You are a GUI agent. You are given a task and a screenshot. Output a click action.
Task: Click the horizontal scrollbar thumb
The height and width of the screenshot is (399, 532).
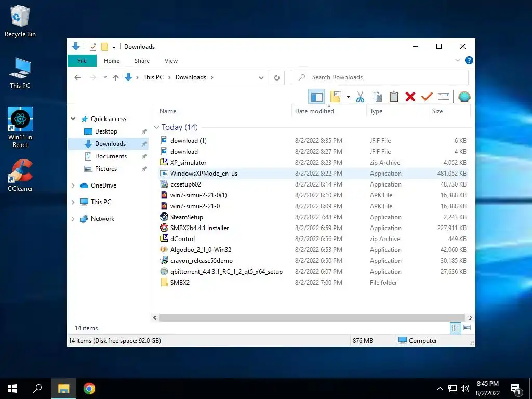(312, 317)
